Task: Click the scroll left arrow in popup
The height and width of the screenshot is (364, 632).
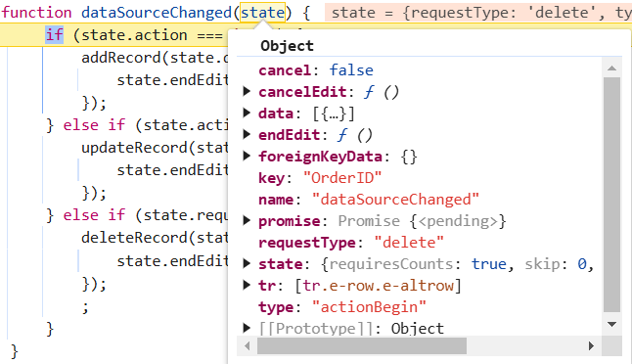Action: pos(248,345)
